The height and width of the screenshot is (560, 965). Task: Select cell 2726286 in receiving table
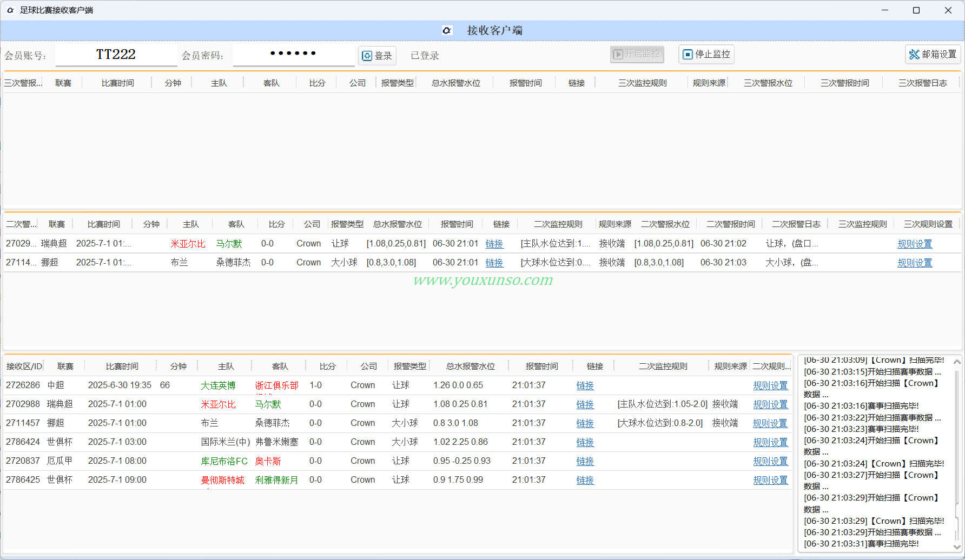click(23, 385)
